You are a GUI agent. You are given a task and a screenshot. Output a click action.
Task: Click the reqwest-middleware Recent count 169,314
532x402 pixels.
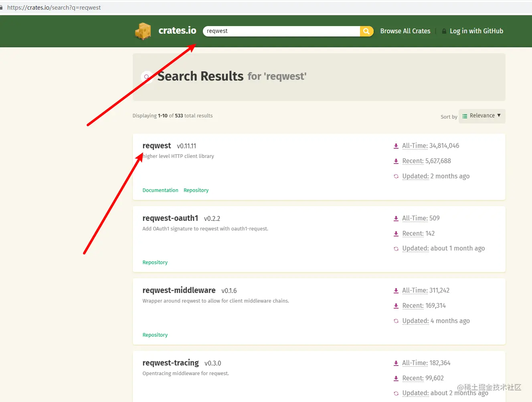click(x=435, y=306)
